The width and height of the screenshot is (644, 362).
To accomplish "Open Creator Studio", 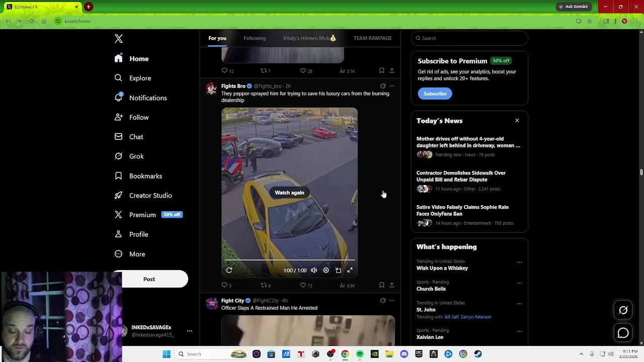I will (x=143, y=196).
